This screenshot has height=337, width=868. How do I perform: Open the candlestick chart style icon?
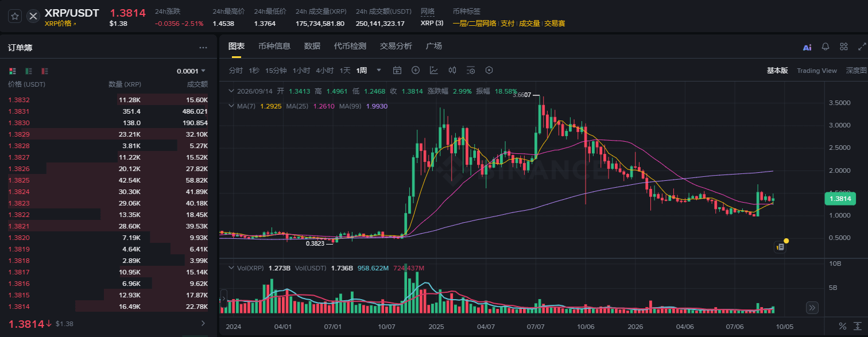[452, 70]
